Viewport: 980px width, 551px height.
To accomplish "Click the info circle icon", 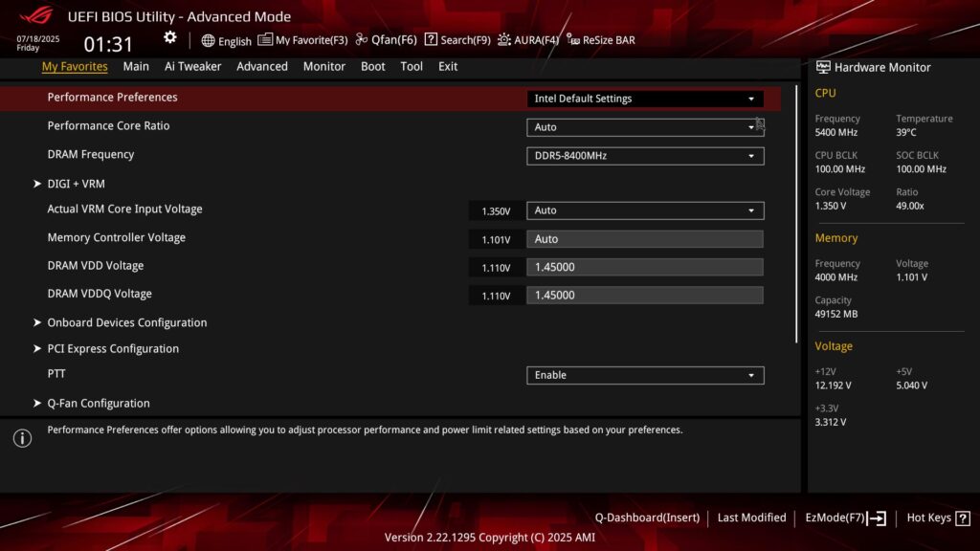I will tap(23, 438).
